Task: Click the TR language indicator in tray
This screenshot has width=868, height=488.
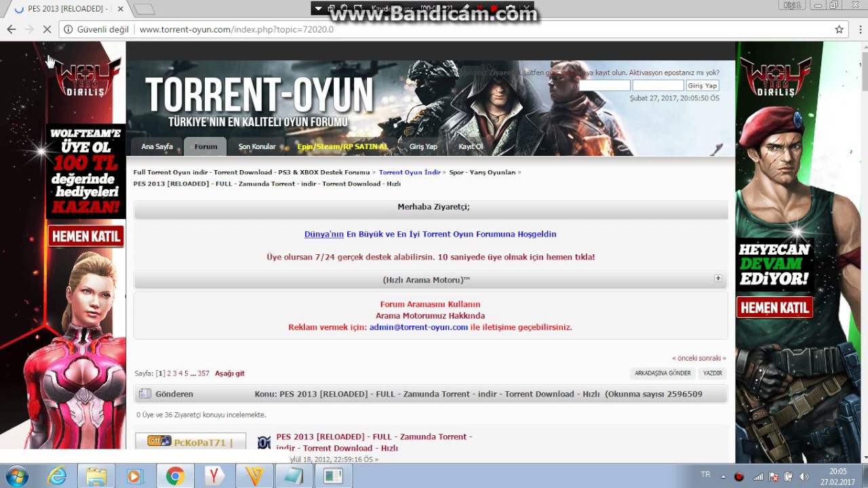Action: [x=705, y=475]
